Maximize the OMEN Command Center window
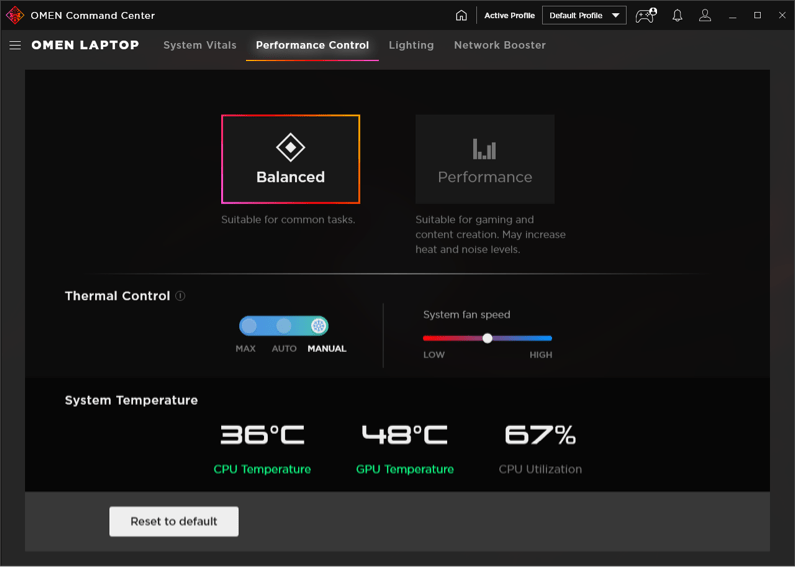 [x=757, y=16]
